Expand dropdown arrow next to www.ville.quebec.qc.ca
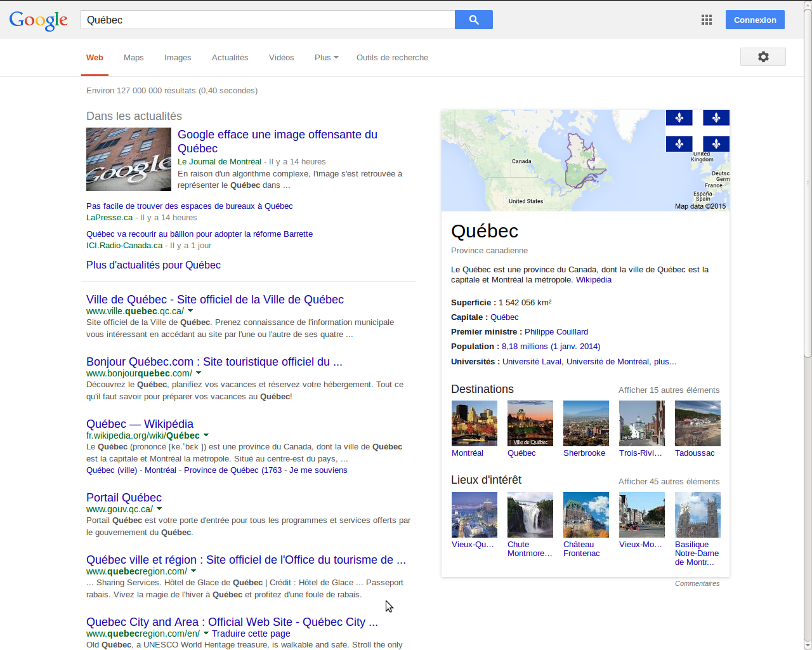The width and height of the screenshot is (812, 650). pyautogui.click(x=190, y=311)
